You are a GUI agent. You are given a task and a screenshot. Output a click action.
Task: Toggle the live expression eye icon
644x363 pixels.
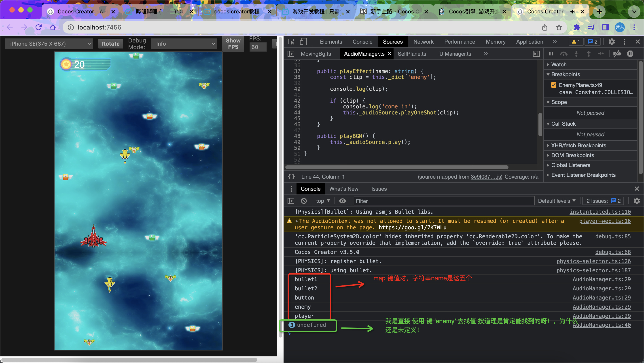pyautogui.click(x=342, y=201)
